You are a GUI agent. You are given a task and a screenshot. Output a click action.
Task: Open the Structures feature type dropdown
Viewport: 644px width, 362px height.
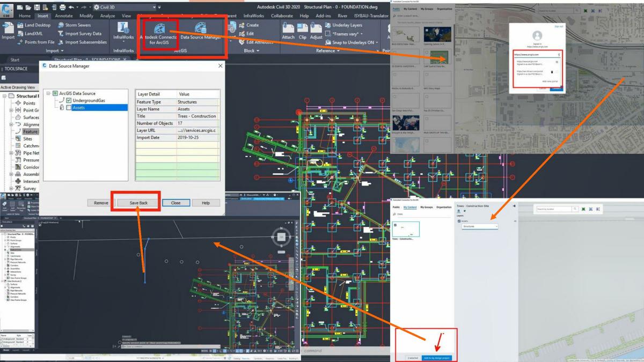[480, 226]
